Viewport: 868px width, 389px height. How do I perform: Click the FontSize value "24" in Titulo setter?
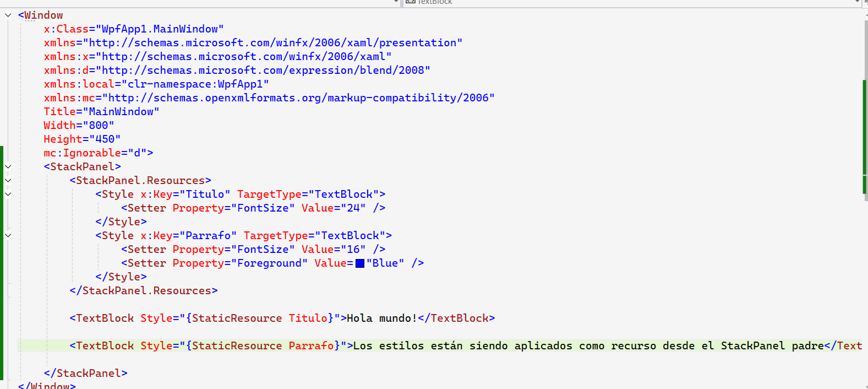point(353,208)
